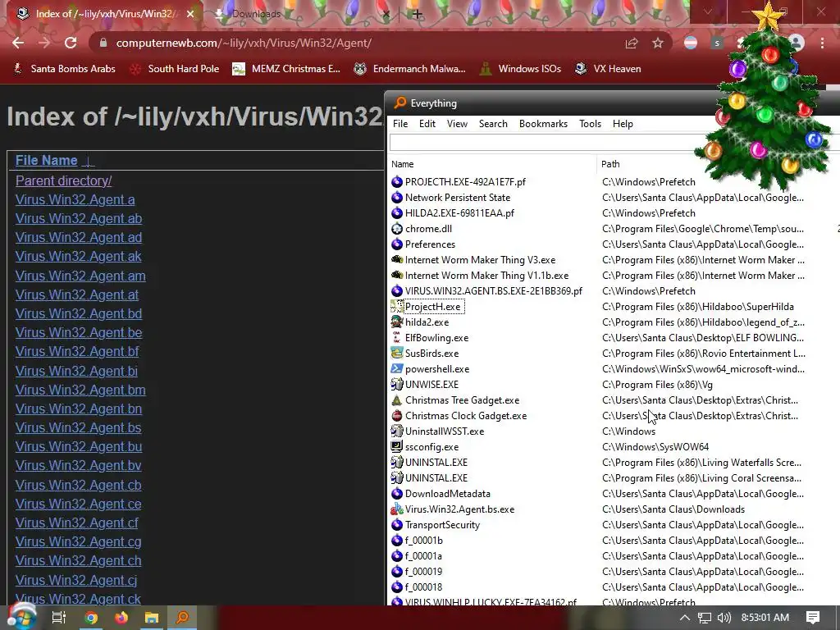Select the UninstallWSST.exe icon

(x=397, y=431)
